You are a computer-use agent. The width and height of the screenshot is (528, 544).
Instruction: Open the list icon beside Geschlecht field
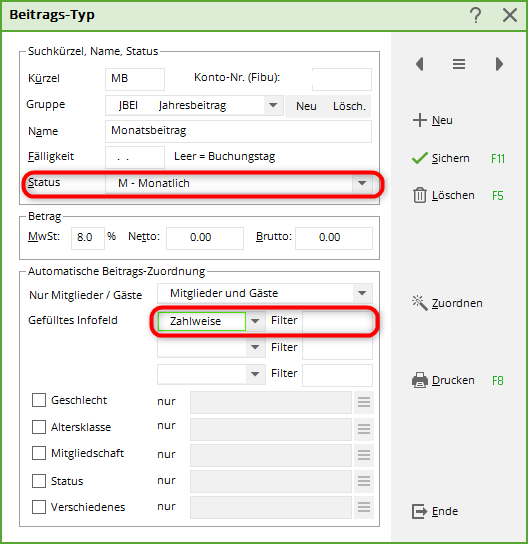tap(364, 402)
